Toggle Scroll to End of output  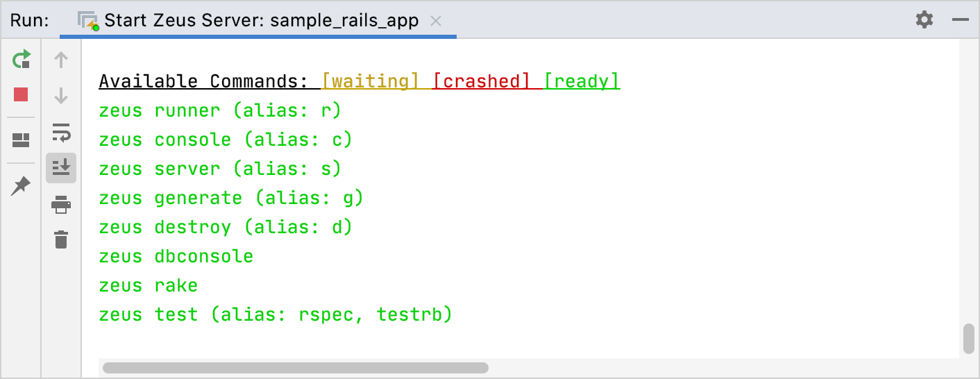click(61, 168)
